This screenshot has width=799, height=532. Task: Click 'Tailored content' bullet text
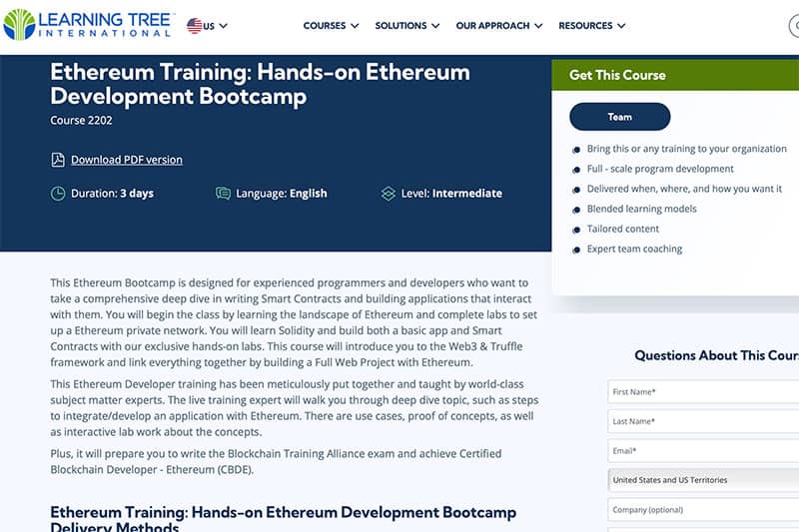[622, 230]
